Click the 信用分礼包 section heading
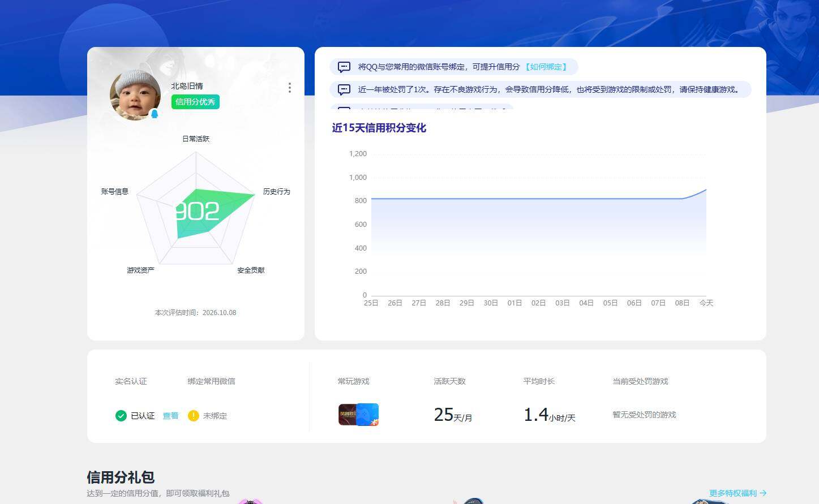Screen dimensions: 819x504 pyautogui.click(x=121, y=477)
